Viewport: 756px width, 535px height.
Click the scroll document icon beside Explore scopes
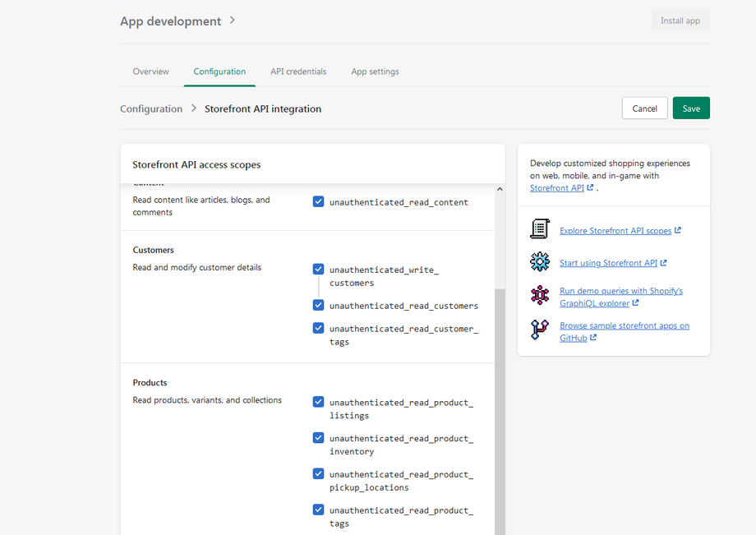tap(539, 229)
